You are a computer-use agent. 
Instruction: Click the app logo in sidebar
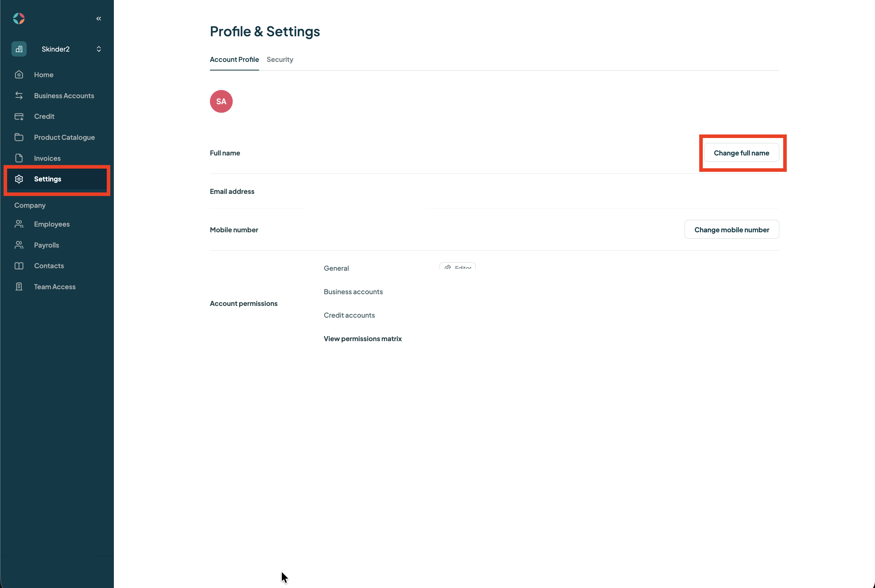coord(19,18)
